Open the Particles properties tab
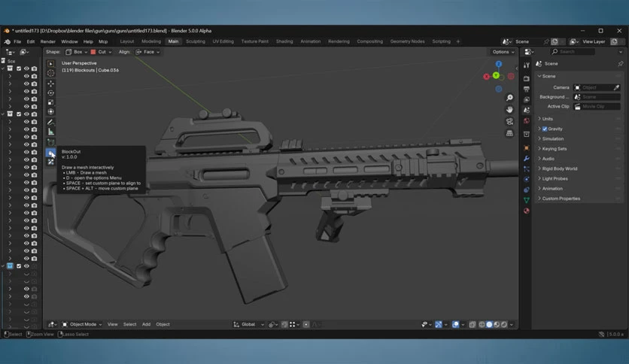The height and width of the screenshot is (364, 629). coord(527,169)
